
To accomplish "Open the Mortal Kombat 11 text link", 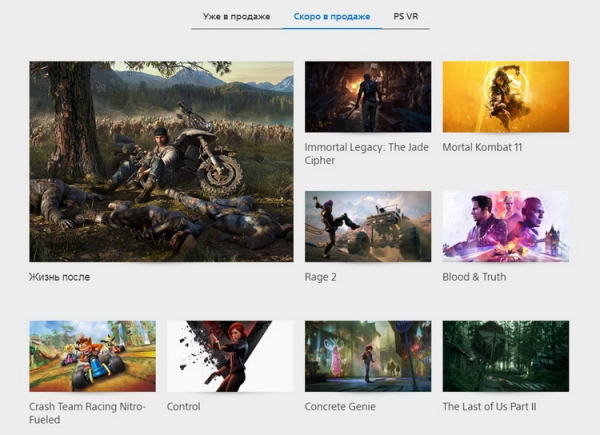I will [x=483, y=147].
